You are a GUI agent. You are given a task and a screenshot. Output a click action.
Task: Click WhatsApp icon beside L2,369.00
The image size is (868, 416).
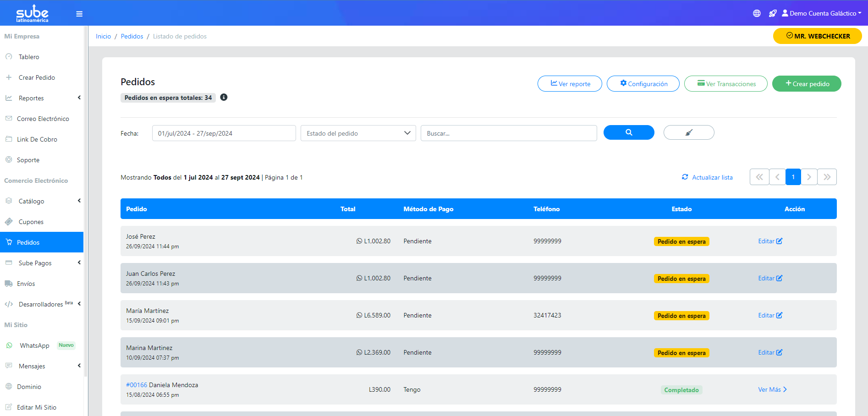(359, 352)
